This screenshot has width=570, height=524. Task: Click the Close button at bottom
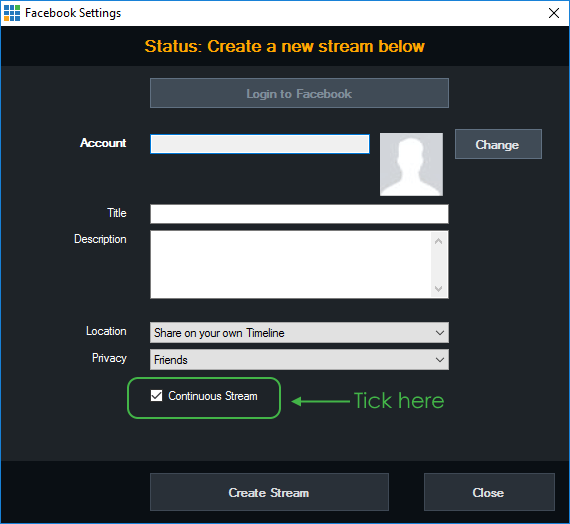(x=489, y=492)
